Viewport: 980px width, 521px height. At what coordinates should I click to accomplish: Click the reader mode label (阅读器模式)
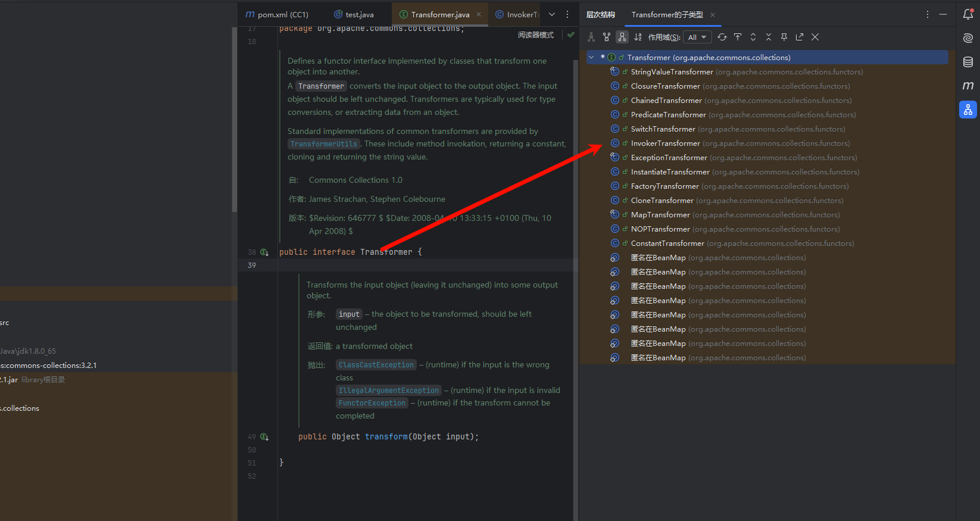(x=536, y=35)
